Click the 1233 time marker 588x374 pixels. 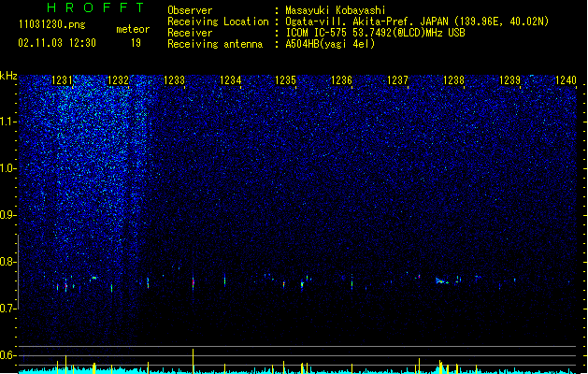(175, 80)
